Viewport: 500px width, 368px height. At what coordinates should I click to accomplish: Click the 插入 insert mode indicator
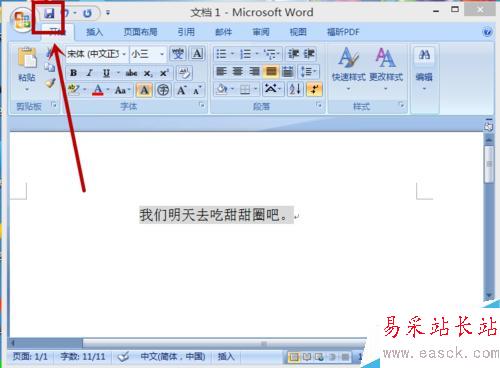coord(226,357)
